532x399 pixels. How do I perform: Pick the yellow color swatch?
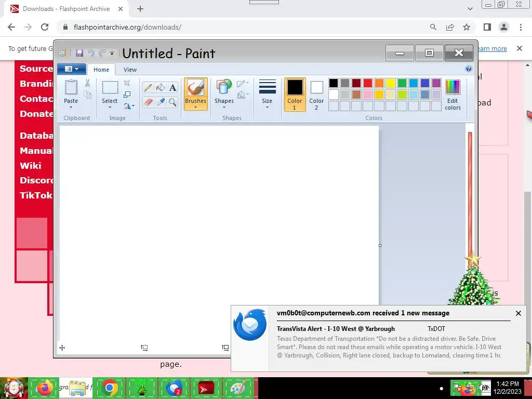pyautogui.click(x=391, y=83)
